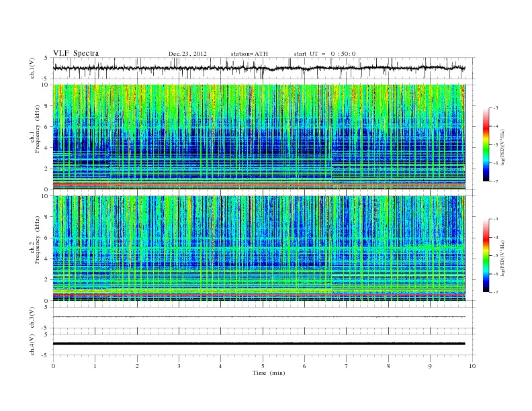The width and height of the screenshot is (532, 411).
Task: Click the ch.2 spectrogram color scale bar
Action: pyautogui.click(x=486, y=256)
